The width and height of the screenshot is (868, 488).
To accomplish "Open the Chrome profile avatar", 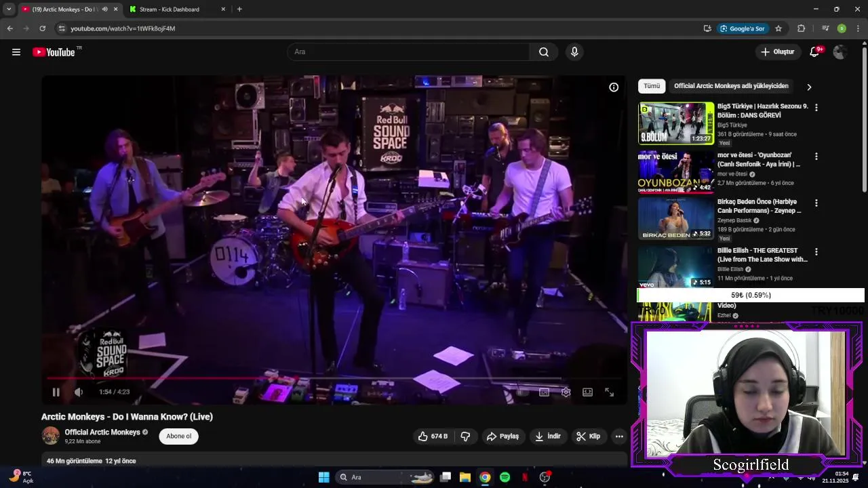I will pos(842,28).
